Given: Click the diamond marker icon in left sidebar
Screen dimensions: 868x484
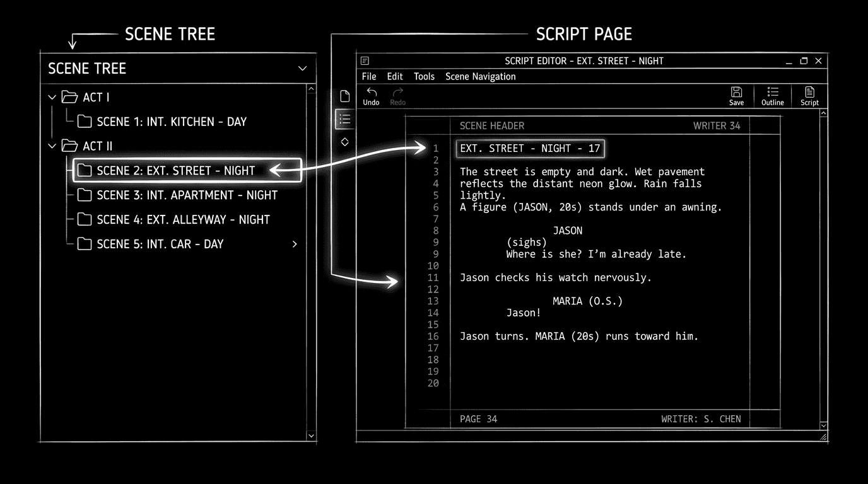Looking at the screenshot, I should pos(344,142).
